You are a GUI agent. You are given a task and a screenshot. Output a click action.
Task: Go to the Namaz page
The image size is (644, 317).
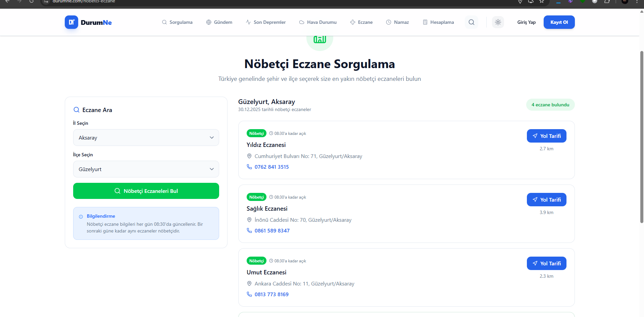coord(398,22)
